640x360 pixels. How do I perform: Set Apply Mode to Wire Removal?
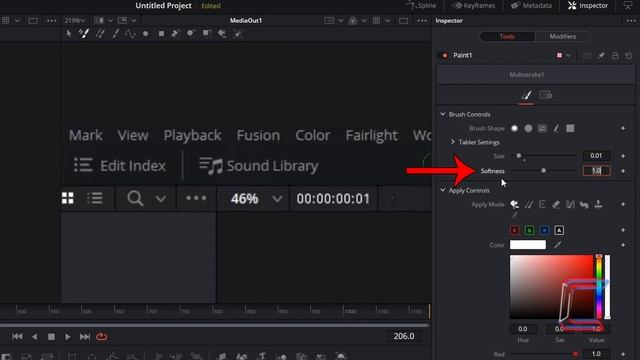pos(514,215)
